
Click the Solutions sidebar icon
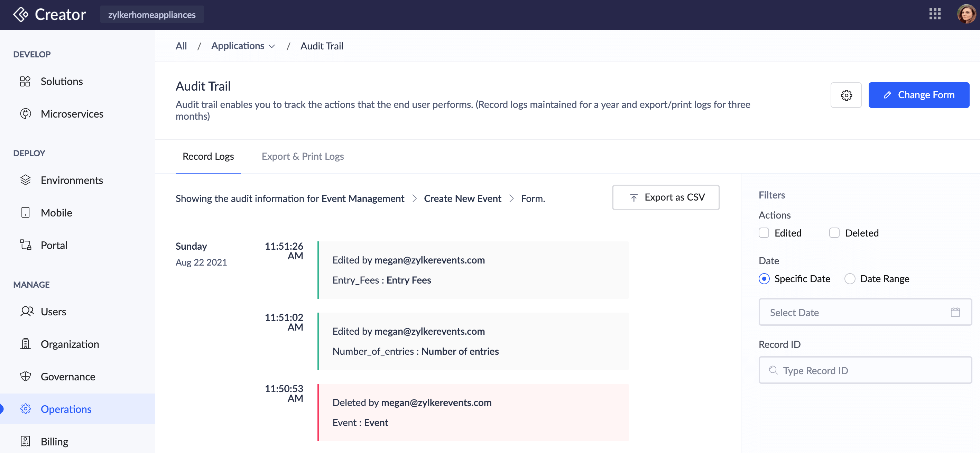[25, 81]
